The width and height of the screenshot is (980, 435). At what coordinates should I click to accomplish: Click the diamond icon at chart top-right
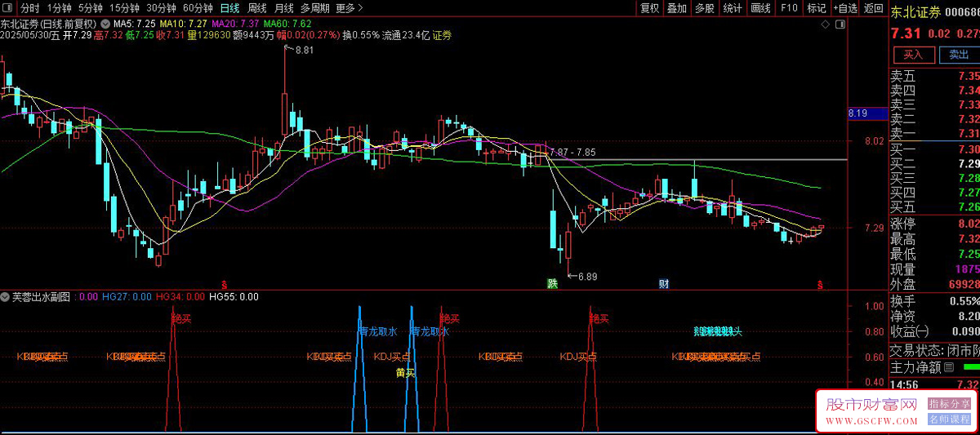tap(826, 24)
